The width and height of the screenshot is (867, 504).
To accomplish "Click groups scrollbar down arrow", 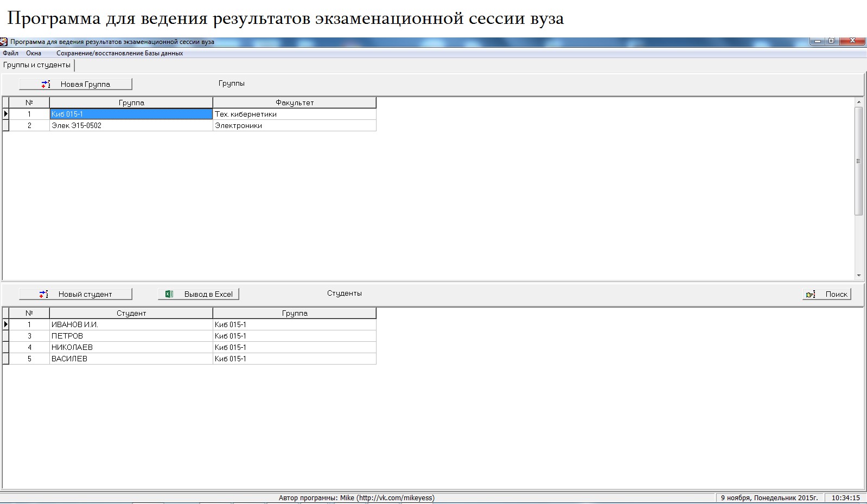I will coord(858,276).
